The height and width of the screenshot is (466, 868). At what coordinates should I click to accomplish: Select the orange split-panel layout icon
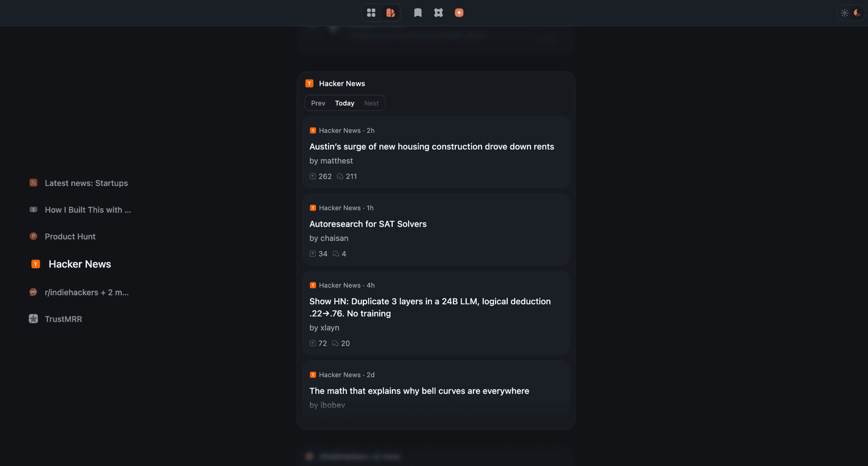[x=391, y=13]
